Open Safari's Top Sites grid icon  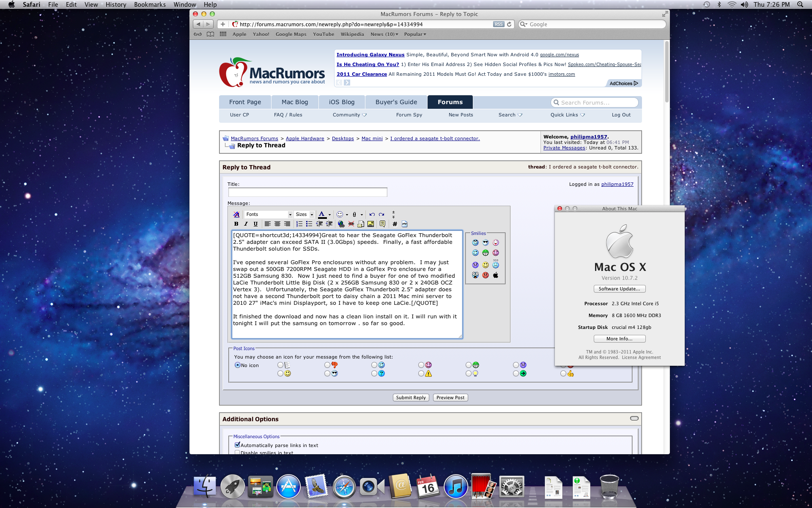click(x=223, y=34)
